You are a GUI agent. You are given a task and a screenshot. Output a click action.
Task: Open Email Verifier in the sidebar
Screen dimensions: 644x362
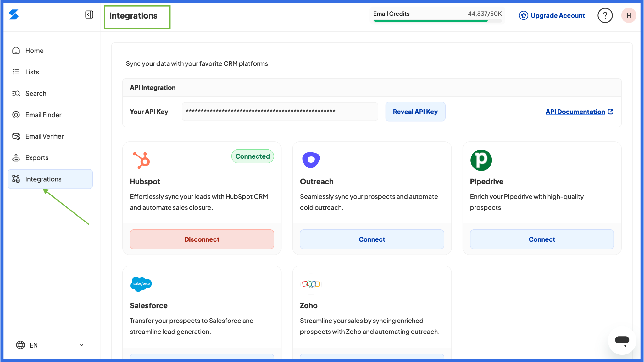click(50, 136)
